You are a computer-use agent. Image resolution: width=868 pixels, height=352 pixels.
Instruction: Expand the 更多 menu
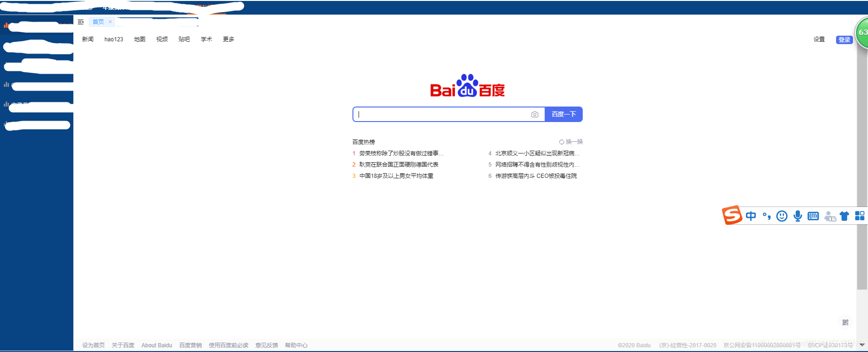pos(229,39)
